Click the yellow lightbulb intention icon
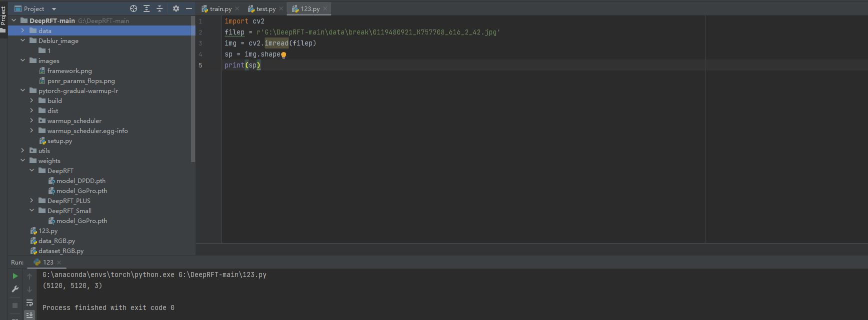The height and width of the screenshot is (320, 868). pyautogui.click(x=284, y=55)
